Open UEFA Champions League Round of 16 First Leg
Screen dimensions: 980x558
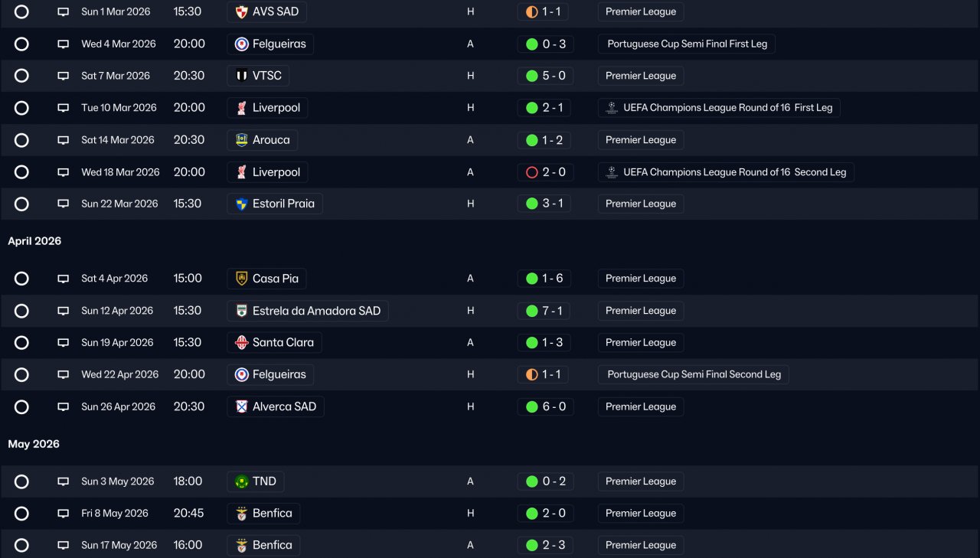(x=719, y=108)
